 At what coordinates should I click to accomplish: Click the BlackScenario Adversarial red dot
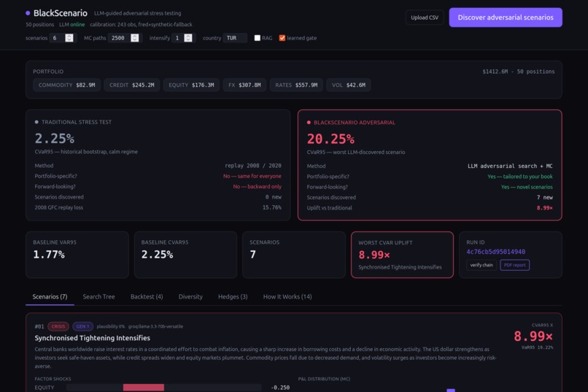(x=309, y=123)
